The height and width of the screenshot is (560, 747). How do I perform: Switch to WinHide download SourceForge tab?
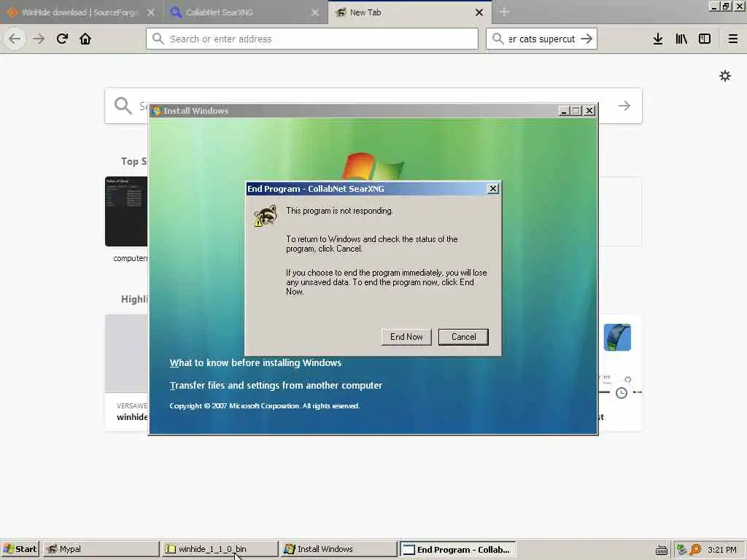pyautogui.click(x=82, y=12)
